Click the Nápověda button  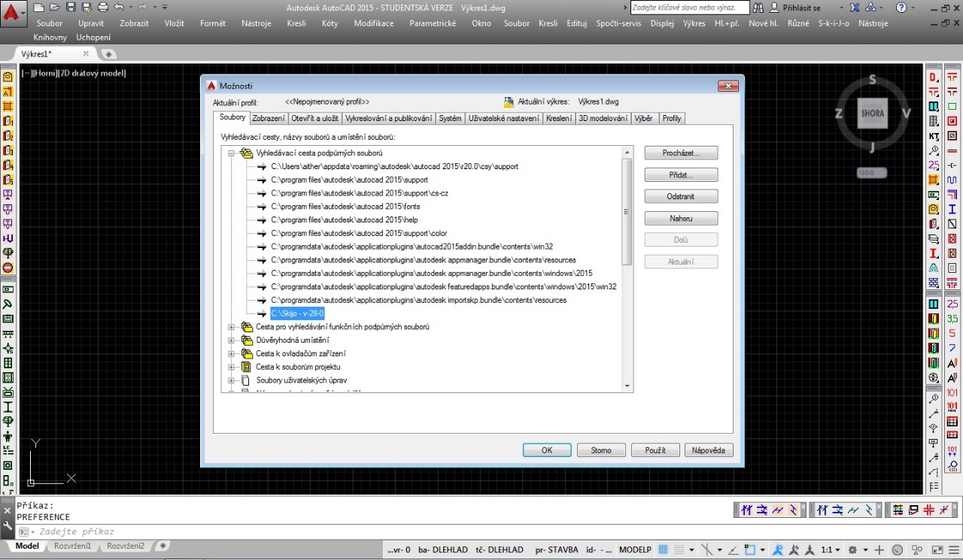pos(709,450)
